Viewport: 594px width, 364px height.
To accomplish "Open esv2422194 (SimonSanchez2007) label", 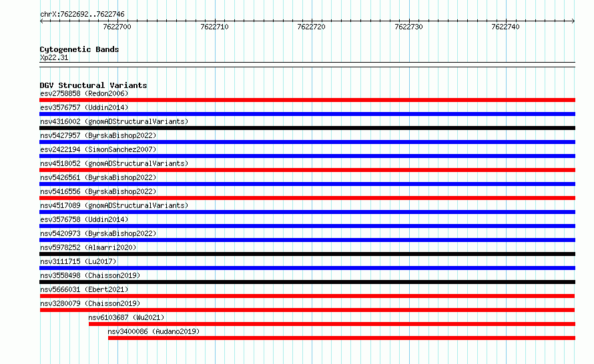I will (98, 149).
